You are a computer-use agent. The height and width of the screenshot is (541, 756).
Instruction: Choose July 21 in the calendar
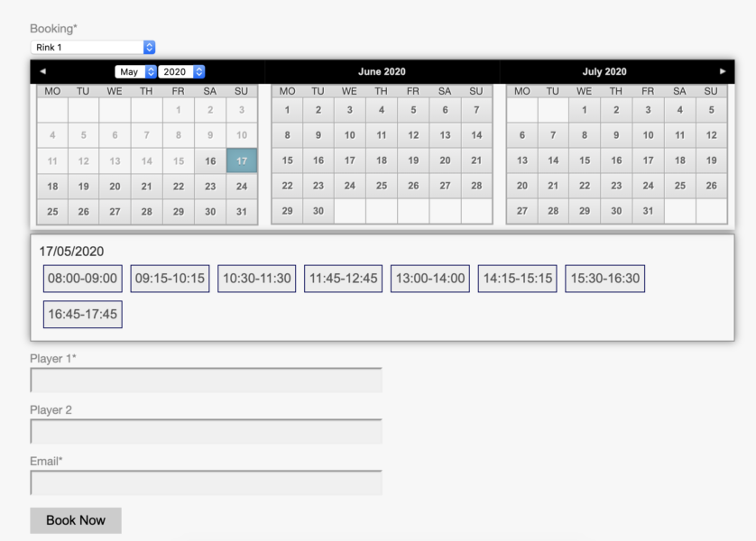point(553,186)
